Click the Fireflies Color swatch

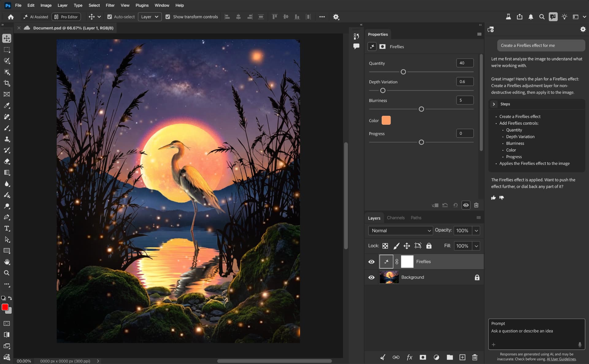click(x=386, y=120)
